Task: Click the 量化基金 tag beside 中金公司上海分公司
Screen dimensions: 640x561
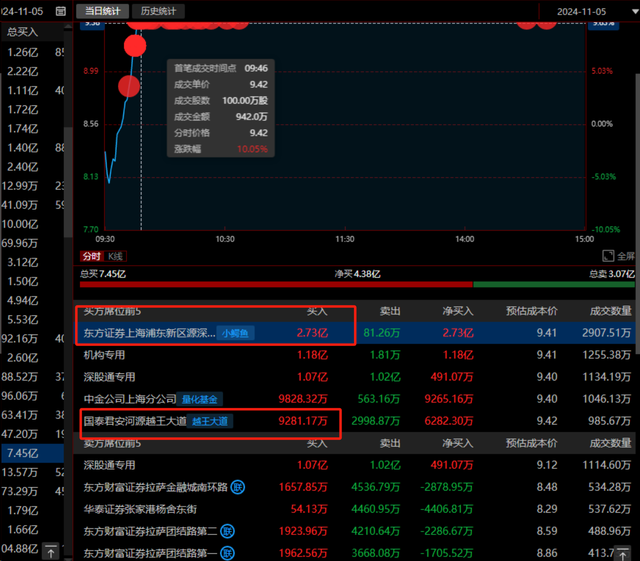Action: (202, 399)
